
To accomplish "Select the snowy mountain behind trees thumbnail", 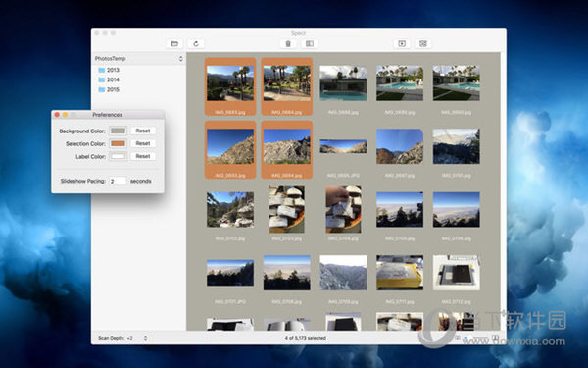I will pos(456,146).
